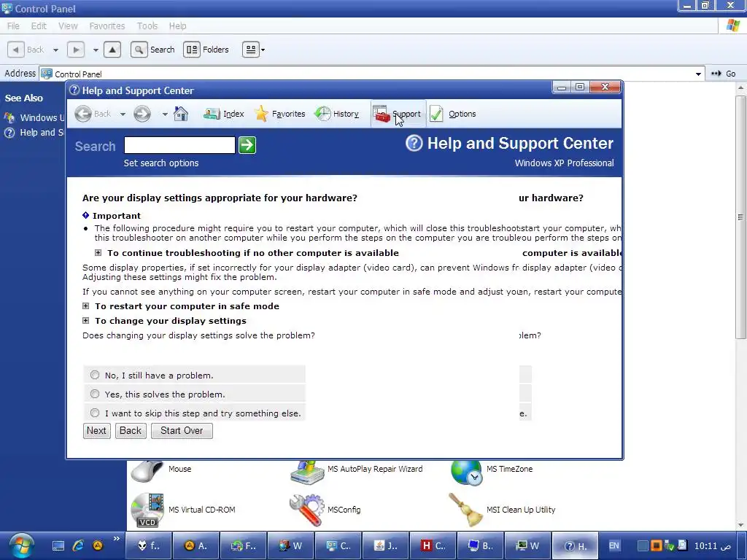Open the Address bar dropdown
This screenshot has width=747, height=560.
tap(698, 74)
